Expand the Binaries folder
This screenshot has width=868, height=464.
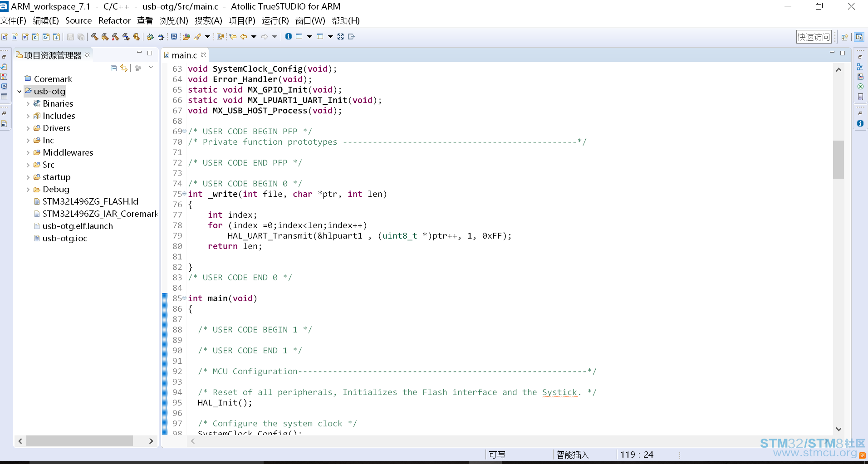tap(28, 104)
